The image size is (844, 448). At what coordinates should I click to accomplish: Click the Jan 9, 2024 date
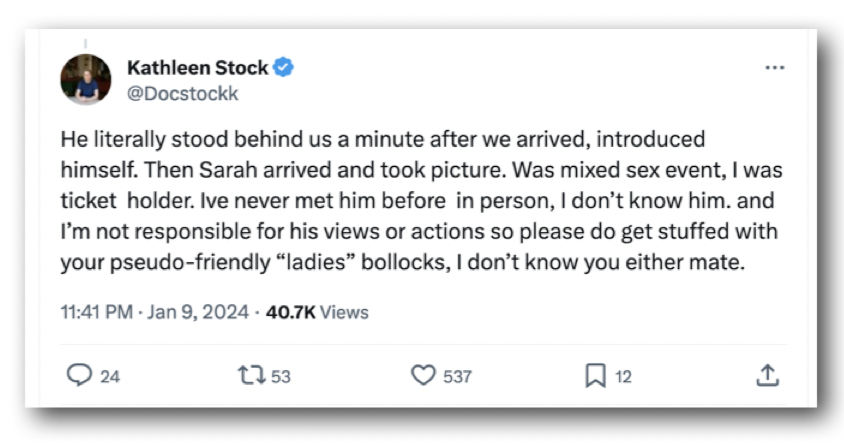click(198, 312)
